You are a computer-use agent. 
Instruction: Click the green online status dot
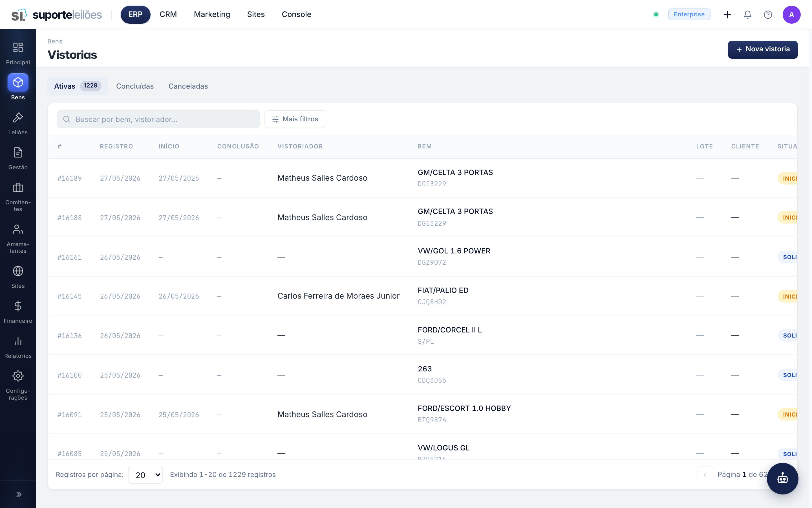656,14
